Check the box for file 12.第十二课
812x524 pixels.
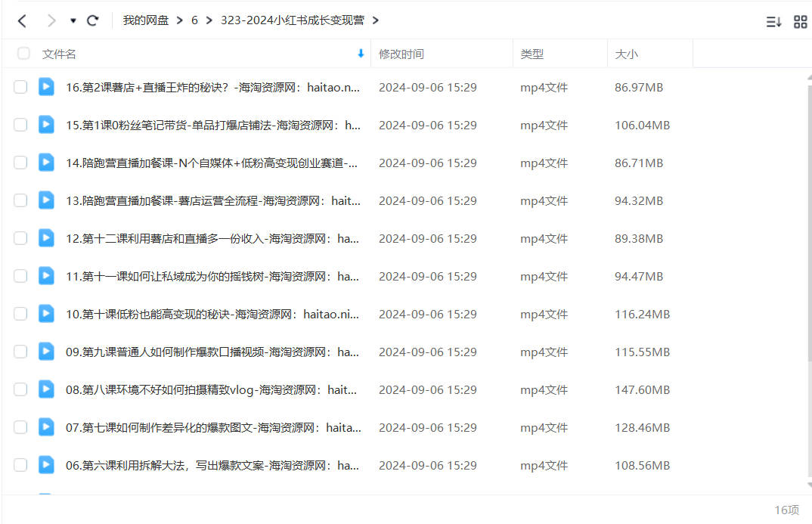click(20, 238)
